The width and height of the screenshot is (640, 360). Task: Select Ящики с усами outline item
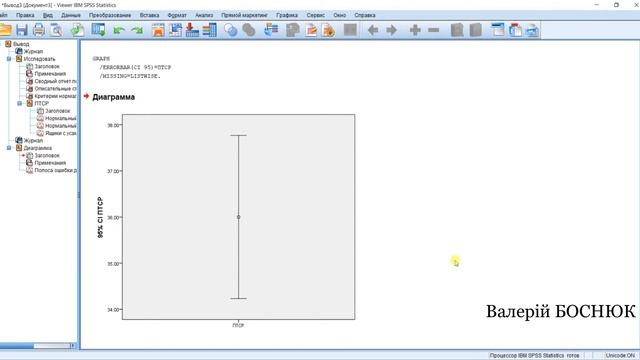coord(60,133)
